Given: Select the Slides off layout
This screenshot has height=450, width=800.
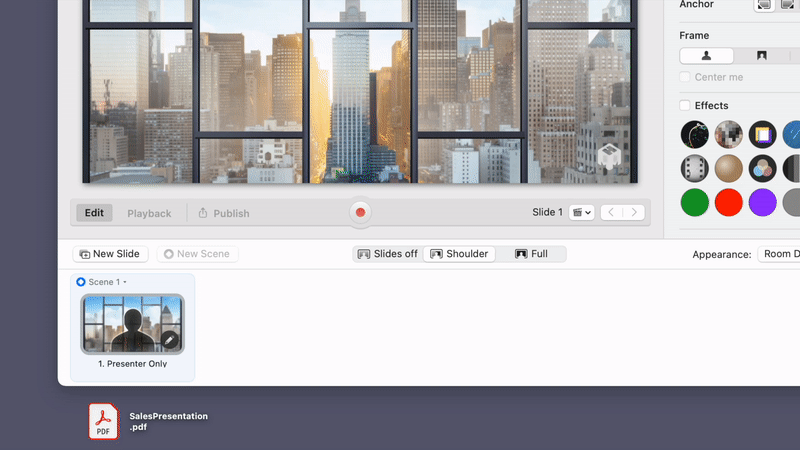Looking at the screenshot, I should pyautogui.click(x=388, y=254).
